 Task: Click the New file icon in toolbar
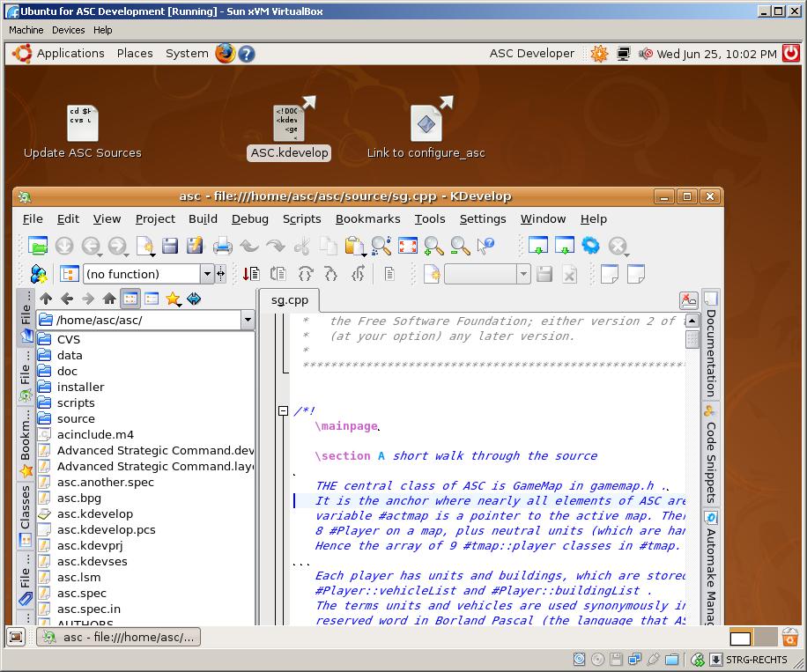(145, 246)
